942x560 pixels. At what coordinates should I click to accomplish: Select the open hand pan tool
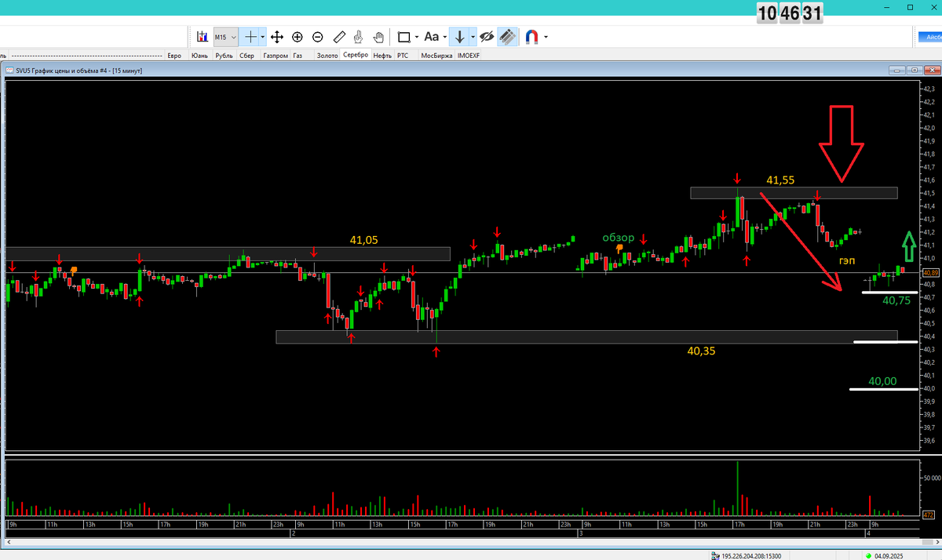click(x=378, y=37)
